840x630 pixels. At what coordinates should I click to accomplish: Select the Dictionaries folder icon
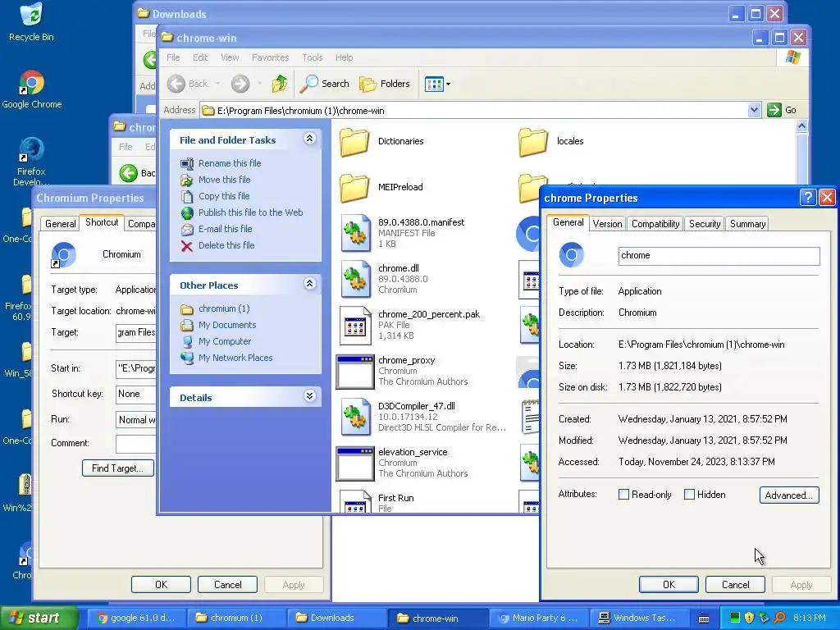point(354,142)
